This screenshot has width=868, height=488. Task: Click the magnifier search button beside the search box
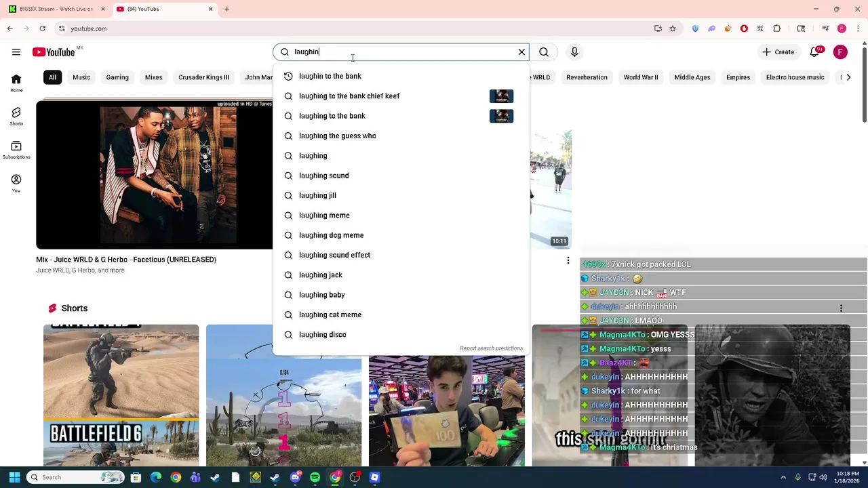[544, 52]
